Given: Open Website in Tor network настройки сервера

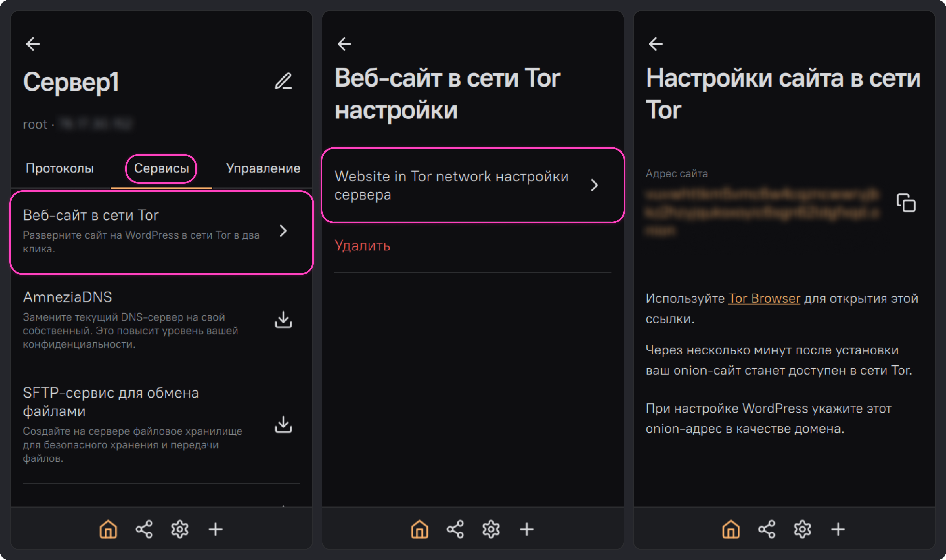Looking at the screenshot, I should 473,185.
